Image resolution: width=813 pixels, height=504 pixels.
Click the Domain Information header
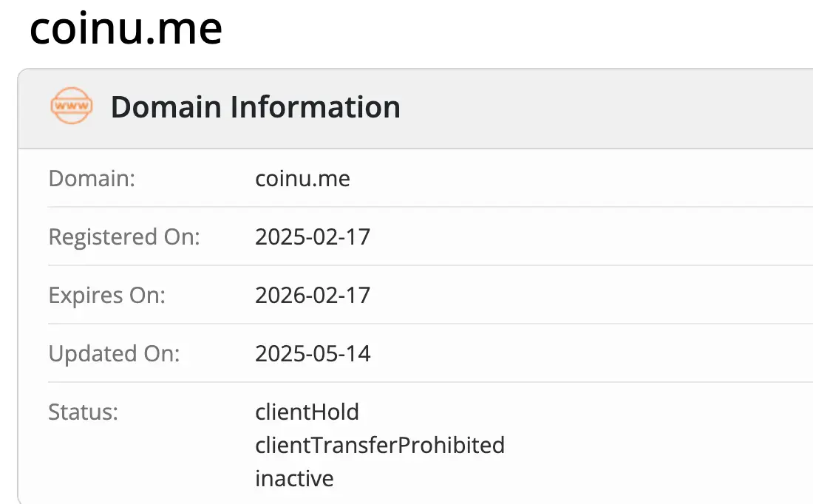click(255, 107)
